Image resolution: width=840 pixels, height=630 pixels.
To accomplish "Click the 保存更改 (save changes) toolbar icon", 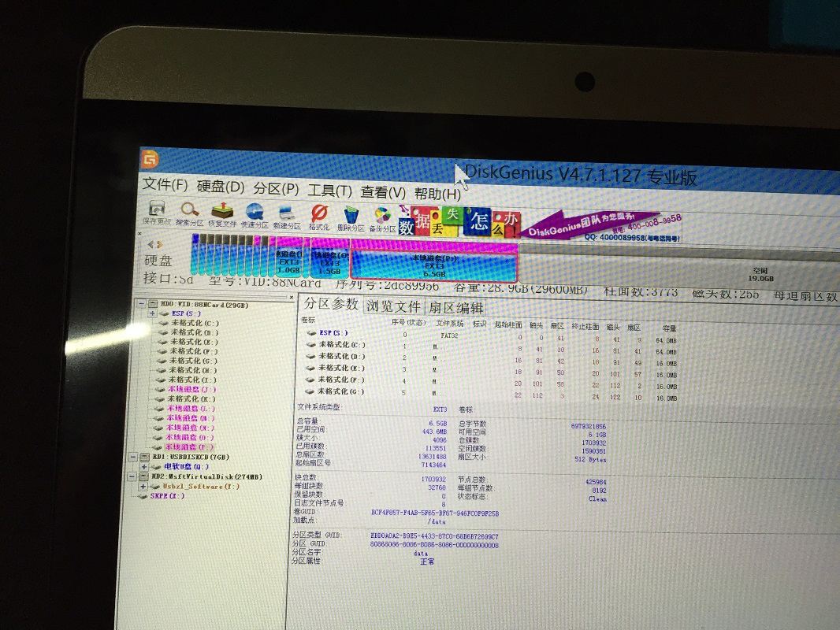I will pos(157,212).
